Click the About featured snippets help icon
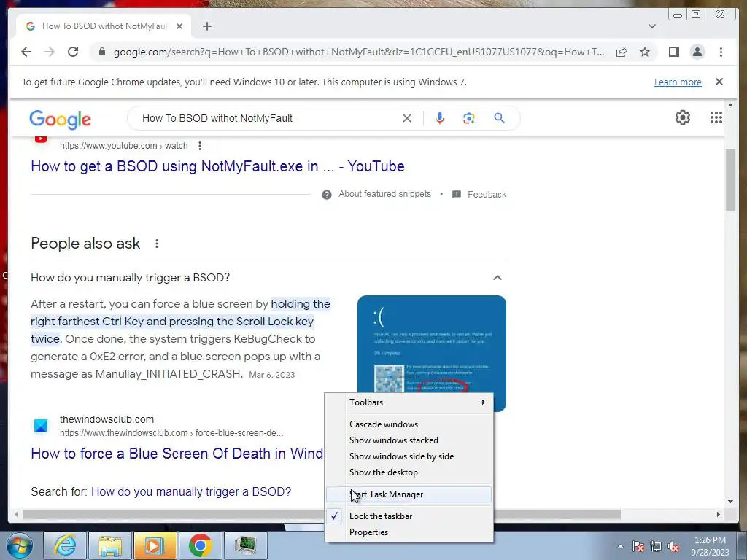The width and height of the screenshot is (747, 560). coord(326,194)
